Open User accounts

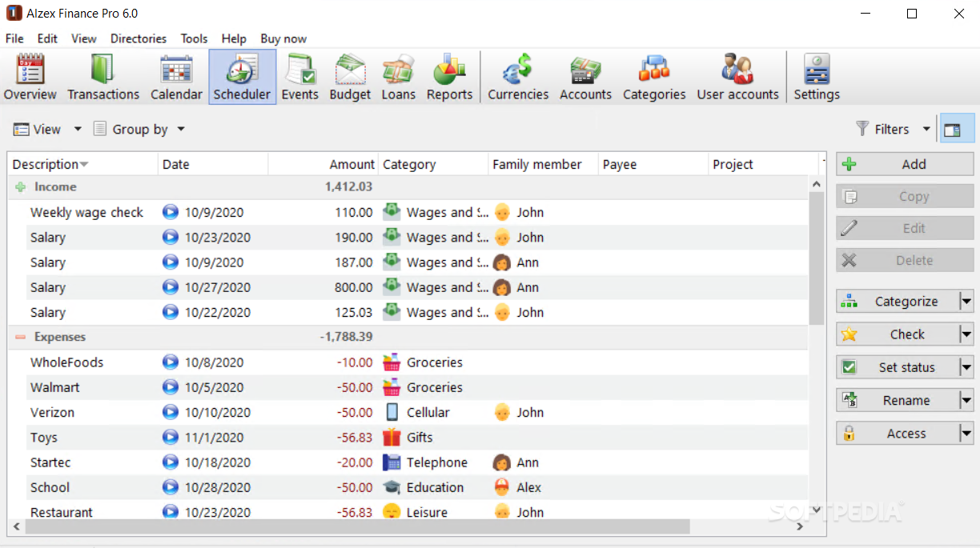click(x=737, y=77)
